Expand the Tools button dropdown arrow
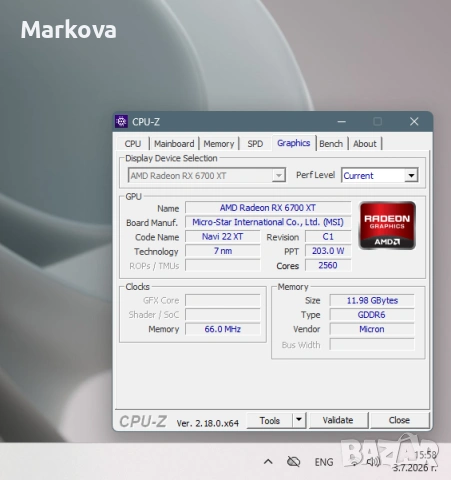451x480 pixels. (x=299, y=420)
